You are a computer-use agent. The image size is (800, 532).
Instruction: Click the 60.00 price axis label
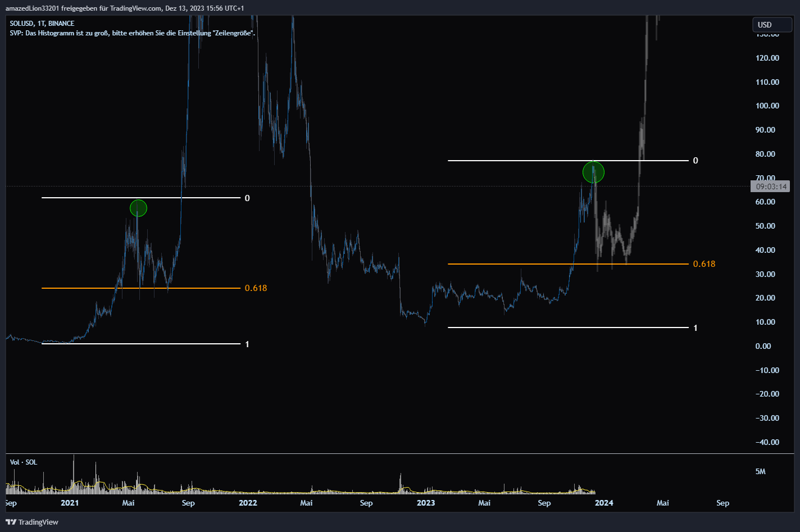tap(766, 202)
